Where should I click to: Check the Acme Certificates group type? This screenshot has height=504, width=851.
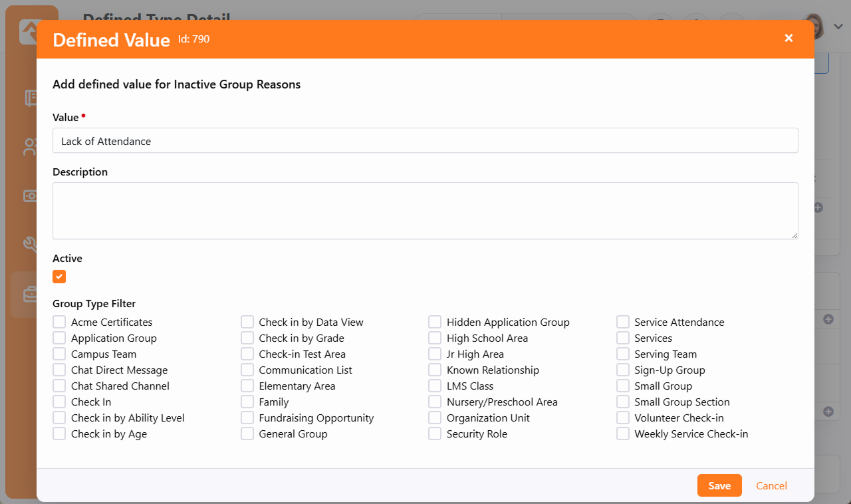tap(59, 322)
